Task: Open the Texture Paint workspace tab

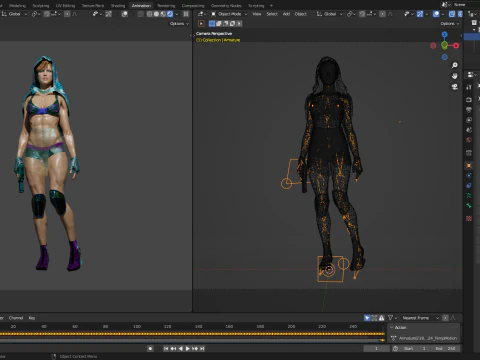Action: [93, 6]
